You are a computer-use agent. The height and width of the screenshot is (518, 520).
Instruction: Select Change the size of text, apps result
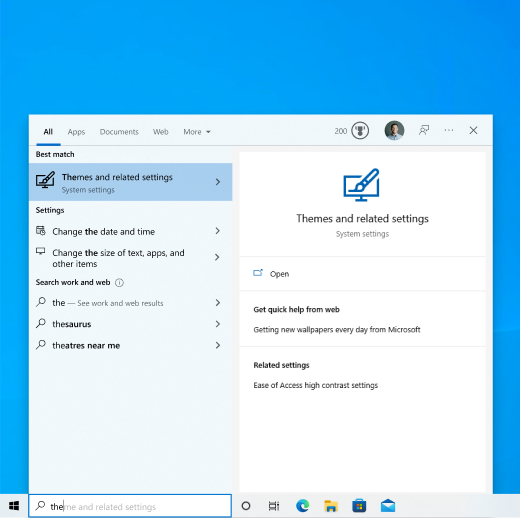131,258
